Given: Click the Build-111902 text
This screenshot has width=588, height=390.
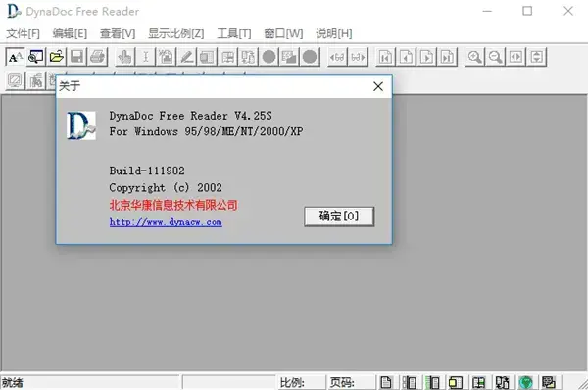Looking at the screenshot, I should pyautogui.click(x=147, y=171).
